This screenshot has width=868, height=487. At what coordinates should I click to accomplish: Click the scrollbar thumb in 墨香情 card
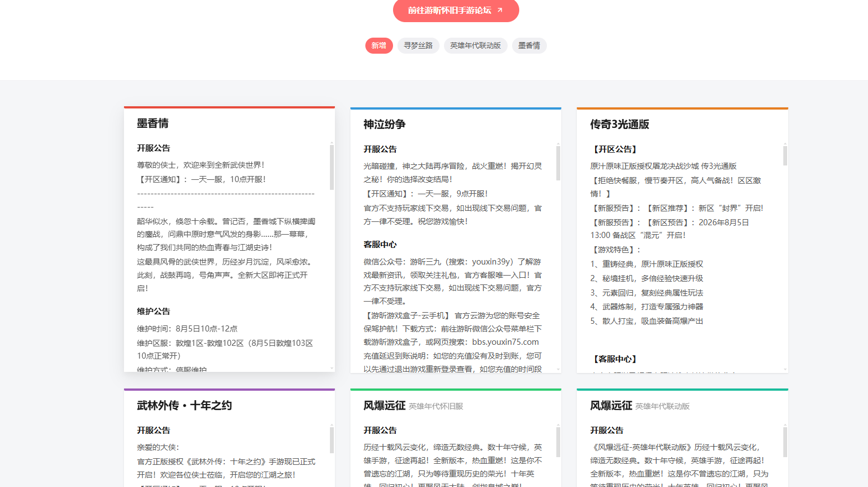(332, 167)
